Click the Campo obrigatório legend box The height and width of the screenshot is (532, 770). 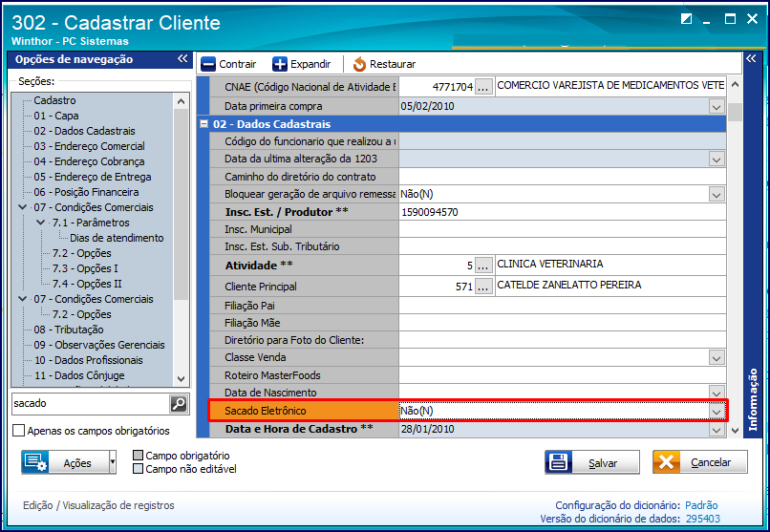(139, 456)
